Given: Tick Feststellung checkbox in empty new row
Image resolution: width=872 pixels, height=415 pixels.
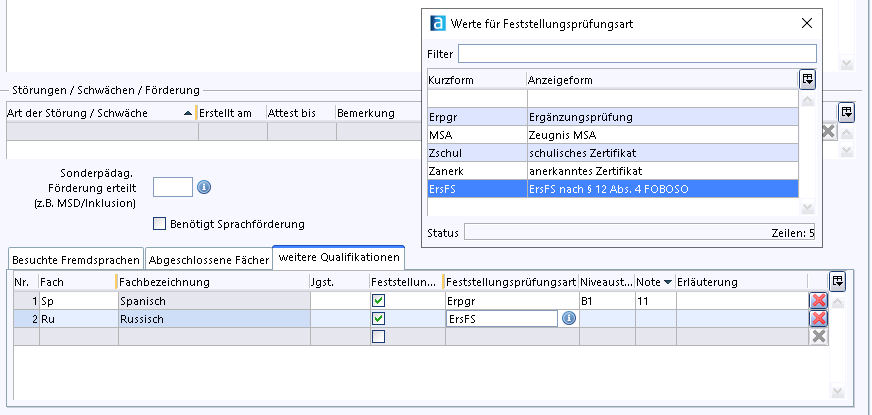Looking at the screenshot, I should [x=378, y=337].
